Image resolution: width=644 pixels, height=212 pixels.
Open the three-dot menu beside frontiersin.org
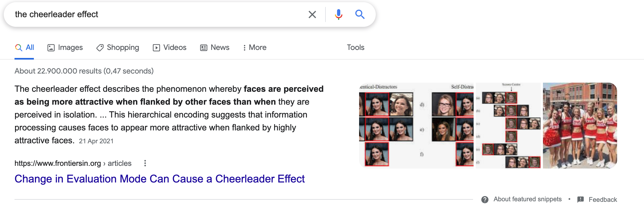coord(145,163)
